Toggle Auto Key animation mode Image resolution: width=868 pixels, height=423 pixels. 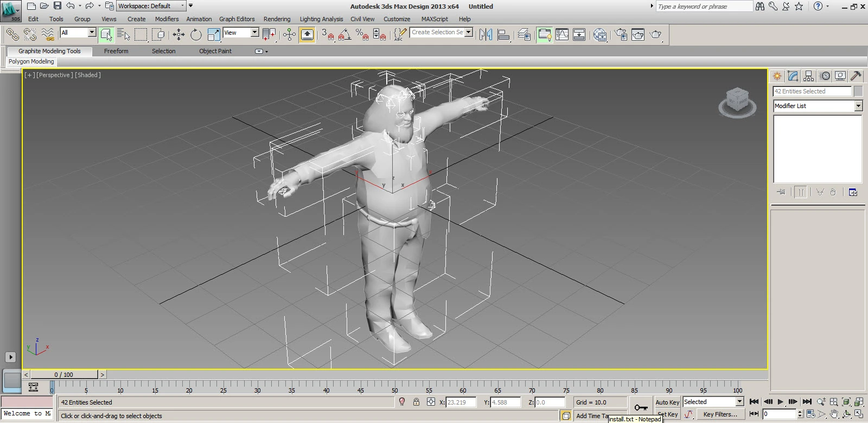pyautogui.click(x=667, y=402)
